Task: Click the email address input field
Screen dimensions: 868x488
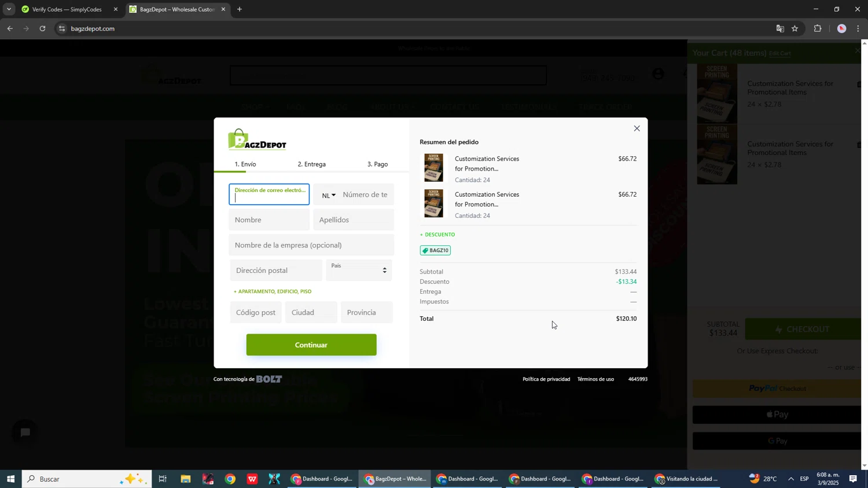Action: [x=269, y=194]
